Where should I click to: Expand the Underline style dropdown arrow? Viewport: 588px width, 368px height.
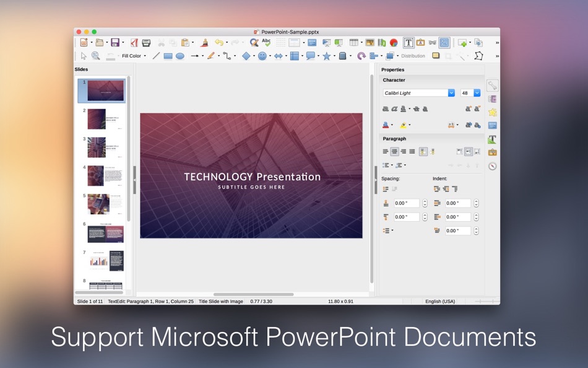pyautogui.click(x=410, y=109)
